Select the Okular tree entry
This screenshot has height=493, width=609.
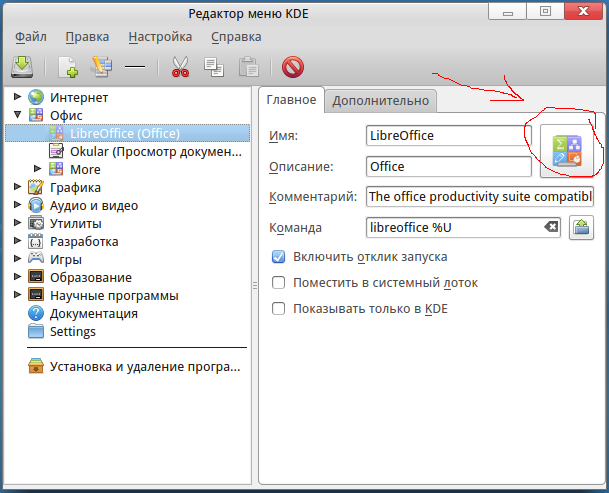(155, 152)
